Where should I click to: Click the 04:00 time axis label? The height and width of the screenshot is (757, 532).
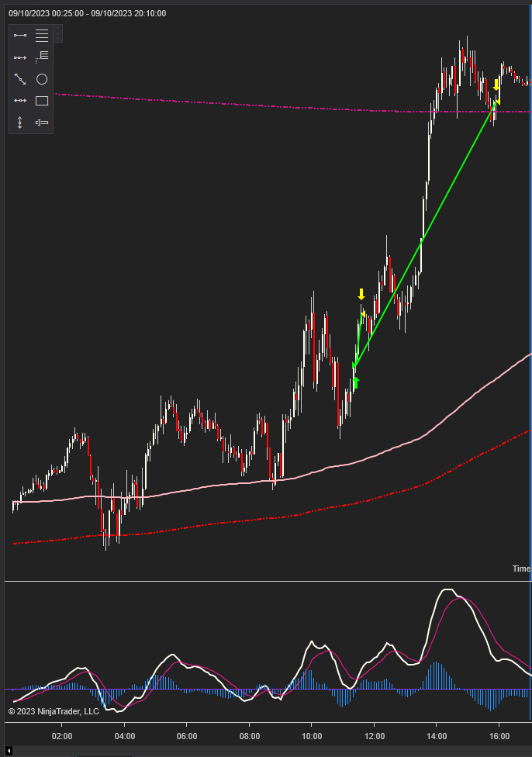[125, 736]
